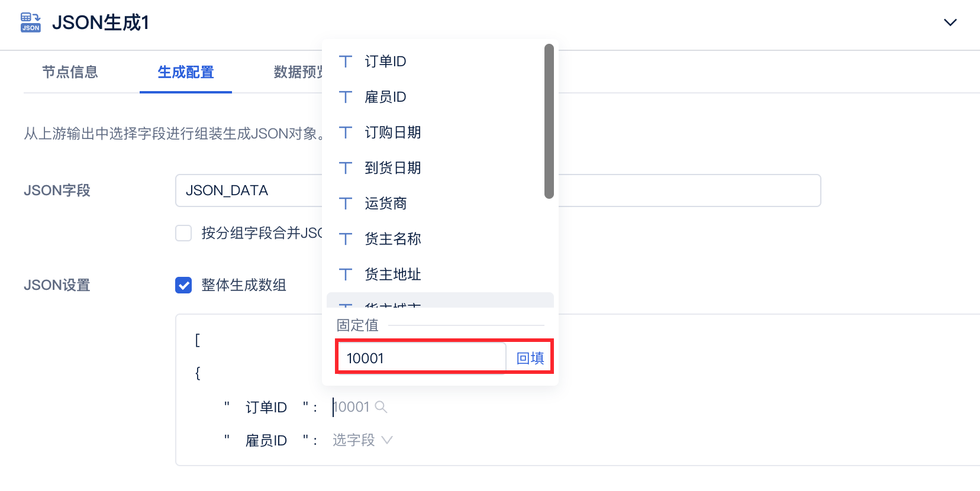
Task: Uncheck the 整体生成数组 checkbox
Action: [x=183, y=285]
